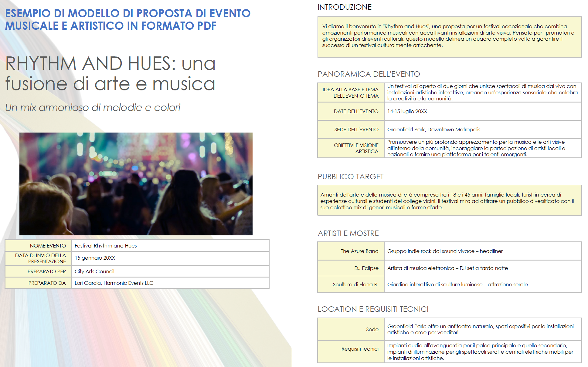
Task: Click the blue document title heading
Action: click(128, 19)
